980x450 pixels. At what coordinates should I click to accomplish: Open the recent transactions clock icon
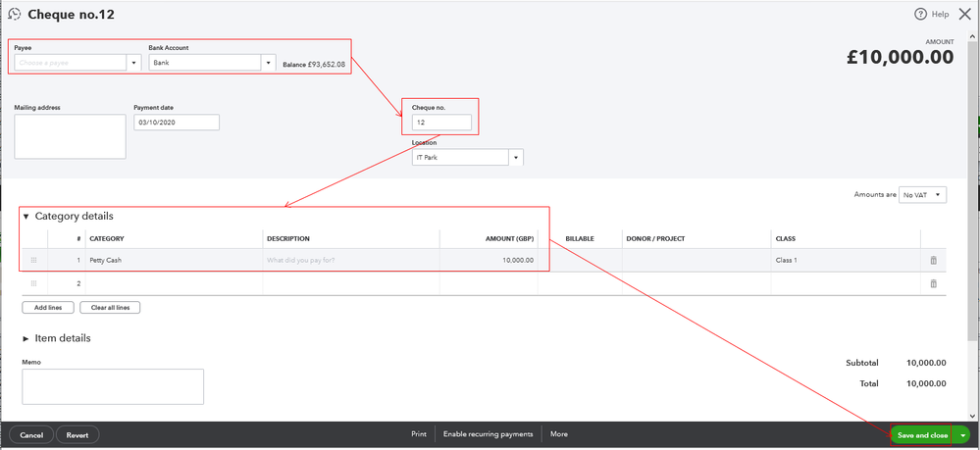point(15,14)
